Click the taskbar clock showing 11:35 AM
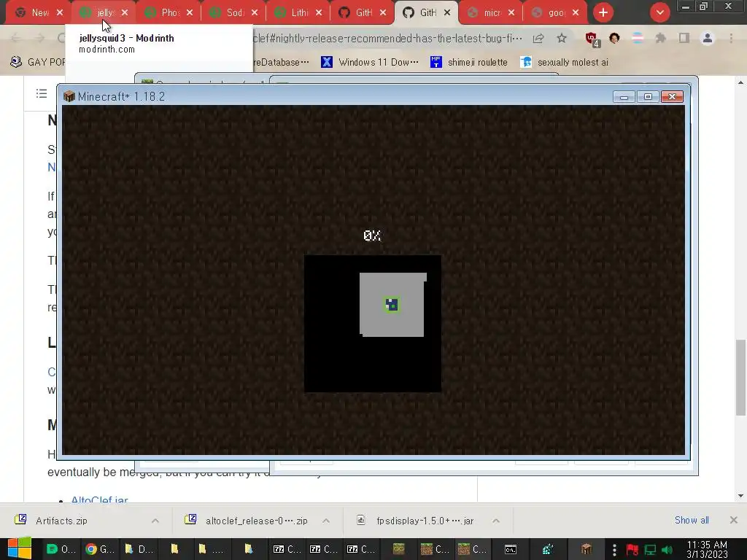 pos(707,549)
